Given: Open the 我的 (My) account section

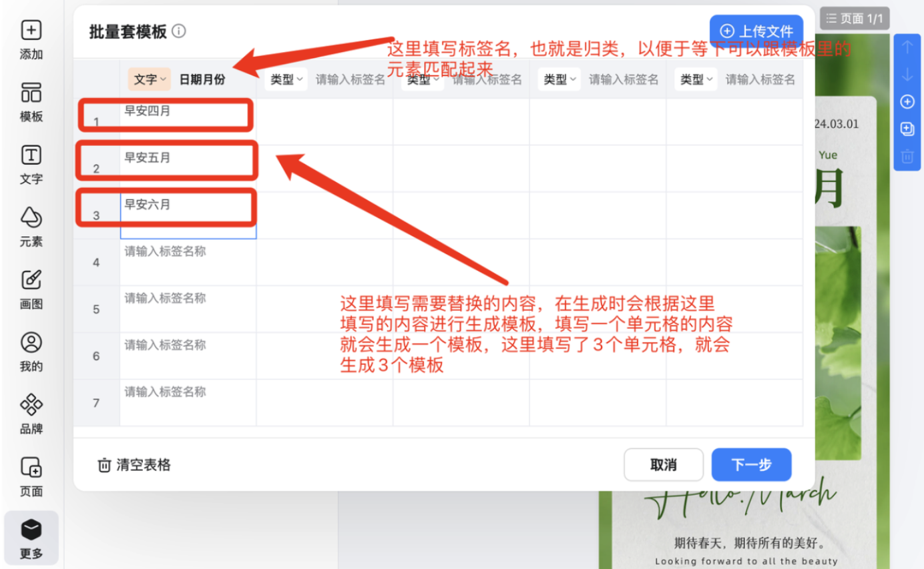Looking at the screenshot, I should [31, 351].
